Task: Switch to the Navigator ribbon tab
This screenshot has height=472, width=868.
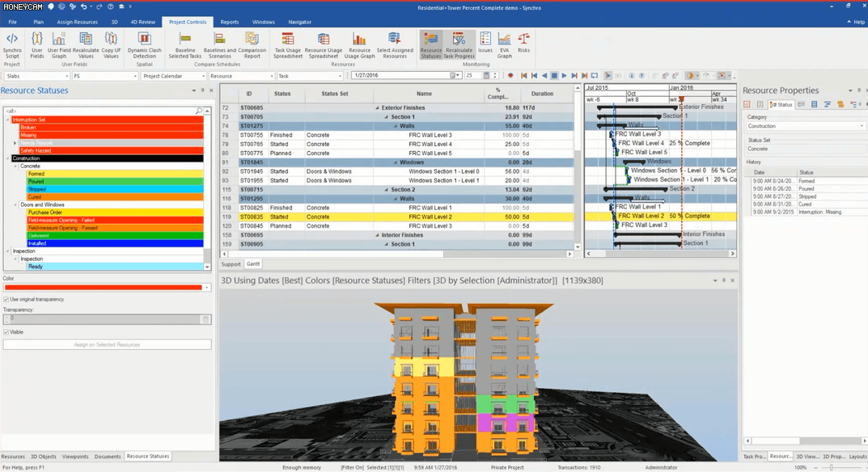Action: point(299,22)
